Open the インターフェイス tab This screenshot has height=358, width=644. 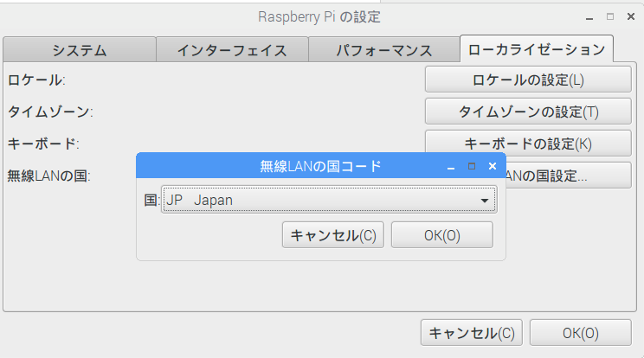[232, 49]
